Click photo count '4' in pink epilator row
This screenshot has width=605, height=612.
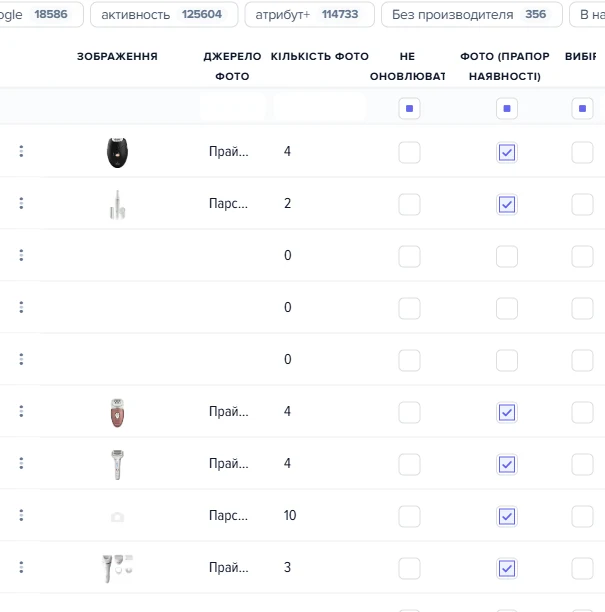(x=287, y=411)
